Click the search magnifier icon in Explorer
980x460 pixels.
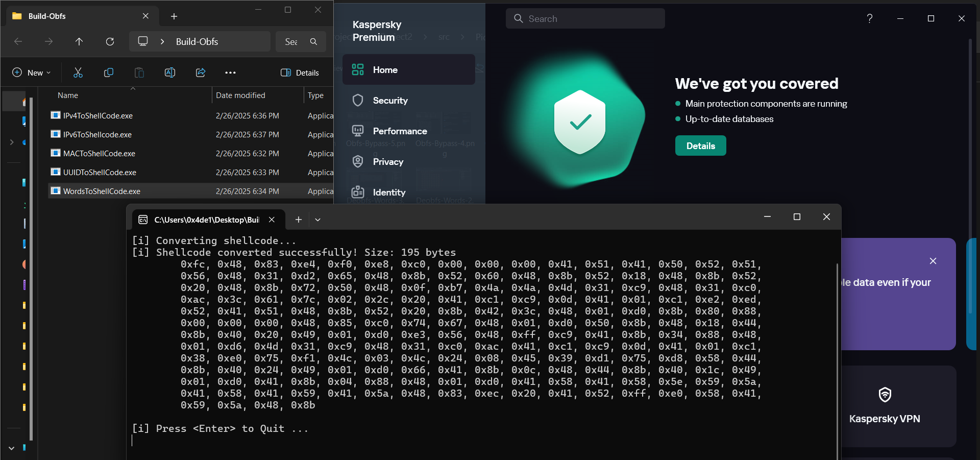click(313, 41)
